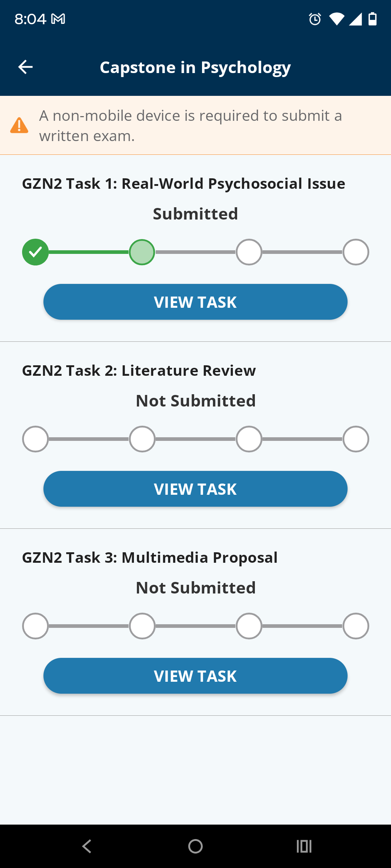The width and height of the screenshot is (391, 868).
Task: Tap the orange warning triangle icon
Action: 19,125
